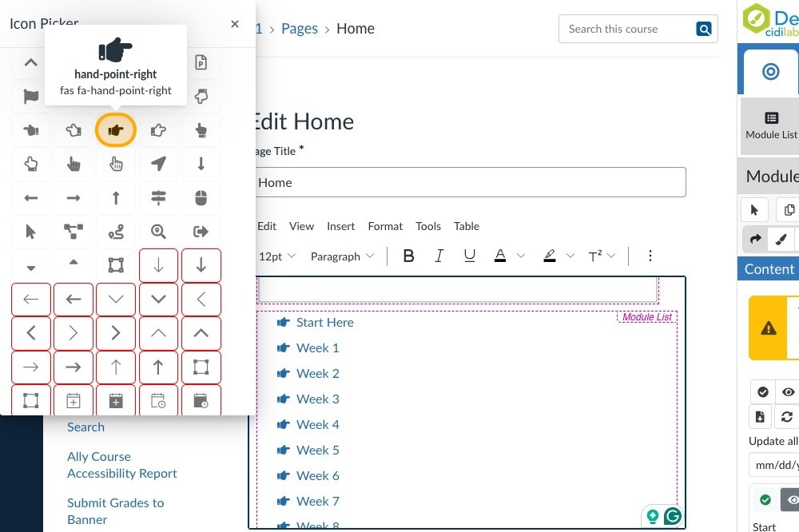Open the Week 3 module link
The width and height of the screenshot is (799, 532).
click(x=317, y=399)
